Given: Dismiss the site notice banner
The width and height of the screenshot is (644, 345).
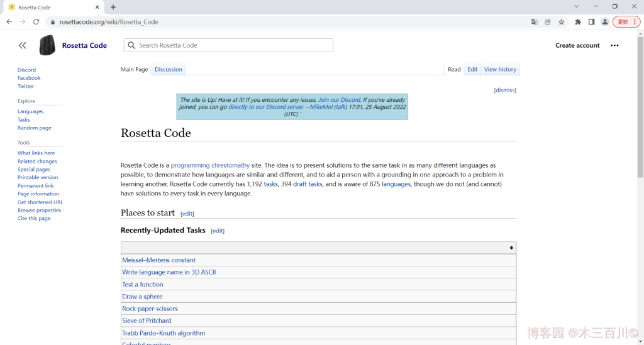Looking at the screenshot, I should 505,90.
